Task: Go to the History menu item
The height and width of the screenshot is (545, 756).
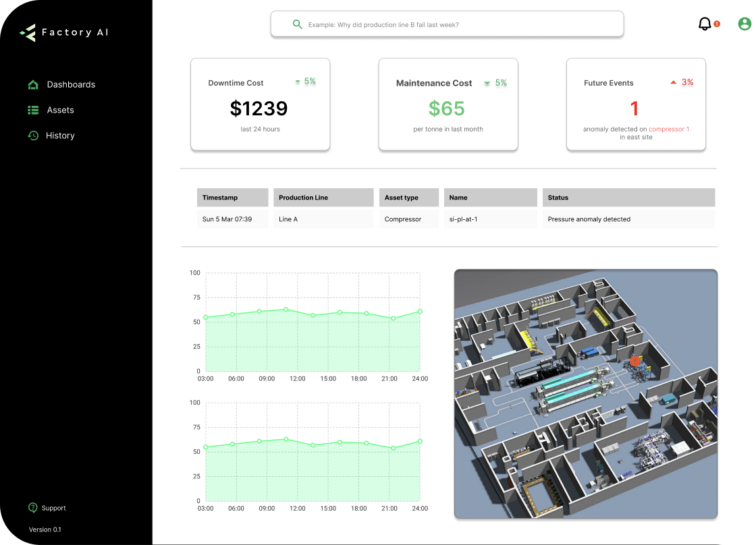Action: (60, 136)
